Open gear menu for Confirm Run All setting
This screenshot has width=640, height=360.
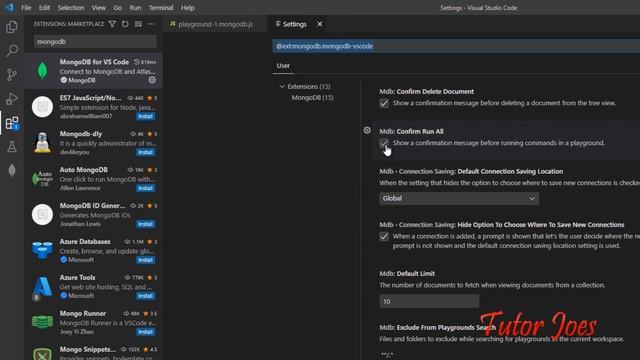click(367, 130)
